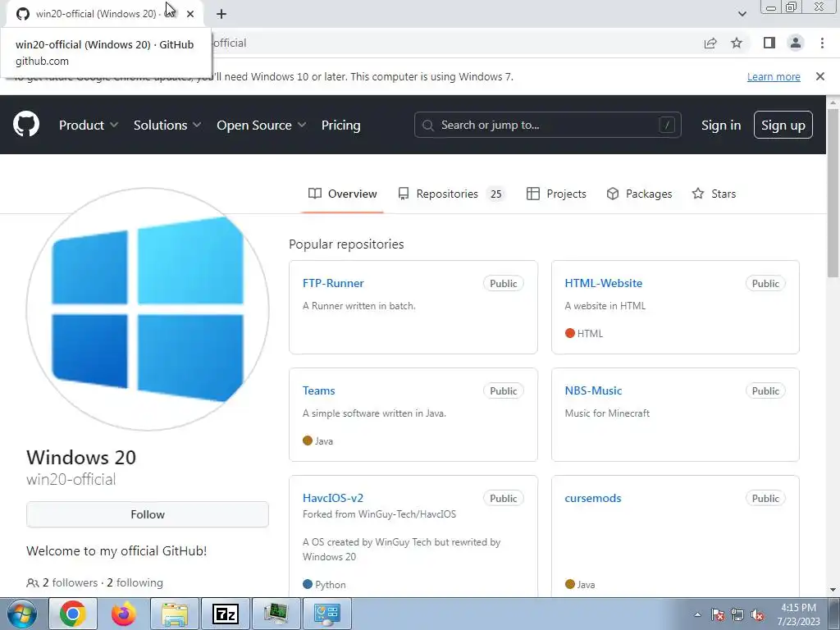Click the Chrome profile avatar icon
The height and width of the screenshot is (630, 840).
pyautogui.click(x=796, y=43)
